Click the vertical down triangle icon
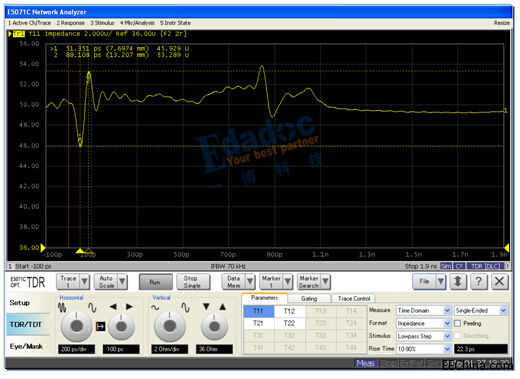This screenshot has height=379, width=520. pyautogui.click(x=206, y=307)
